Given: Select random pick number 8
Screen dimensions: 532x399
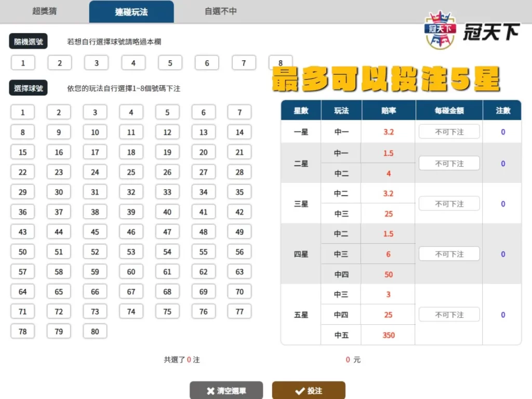Looking at the screenshot, I should coord(280,62).
